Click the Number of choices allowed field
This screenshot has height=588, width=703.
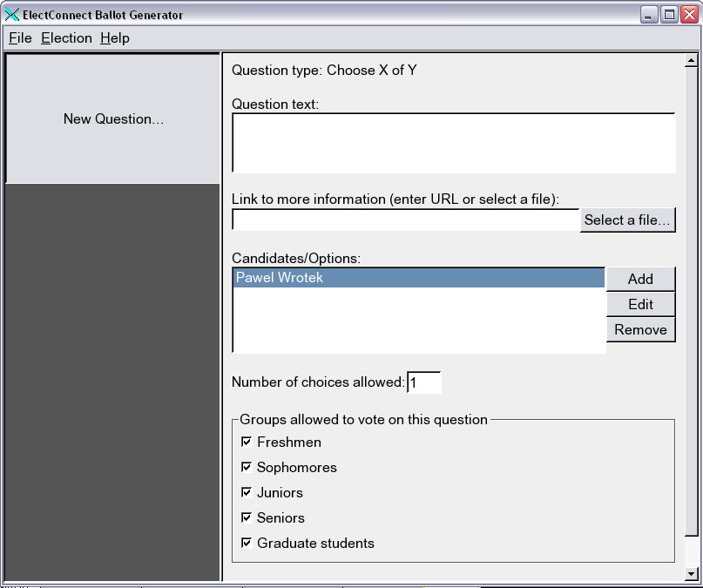[x=424, y=382]
